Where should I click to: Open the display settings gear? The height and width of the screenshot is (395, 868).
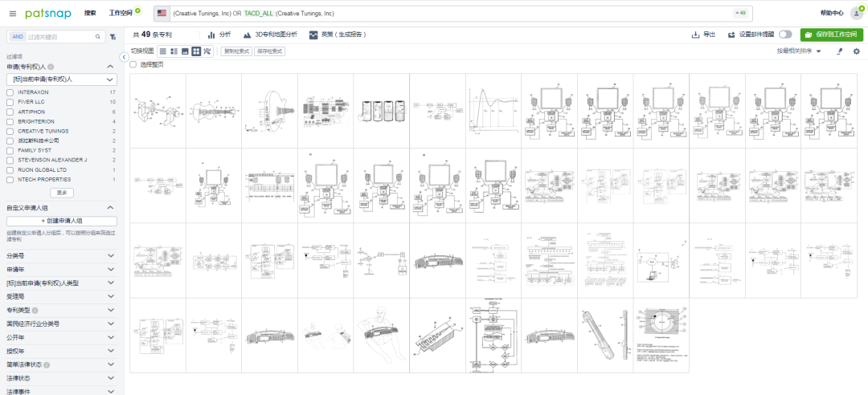tap(857, 51)
